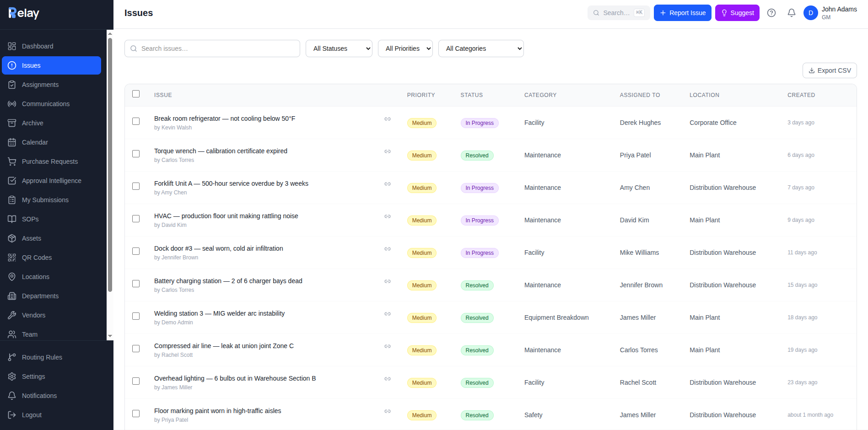Open the SOPs section

point(51,219)
